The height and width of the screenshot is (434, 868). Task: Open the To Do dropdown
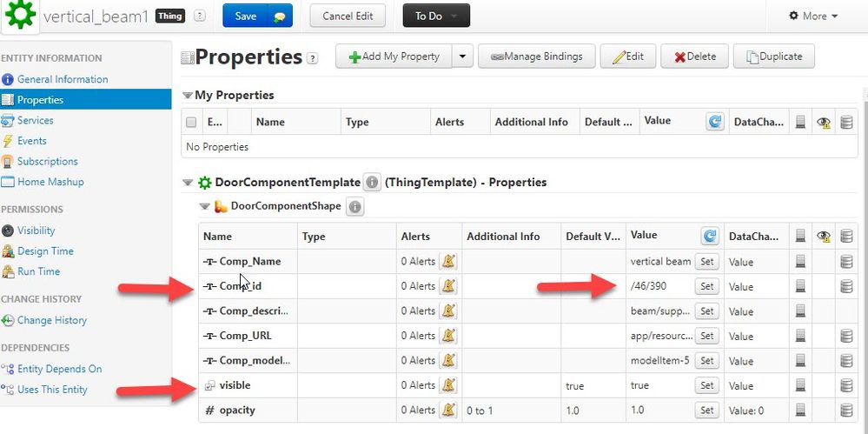(436, 16)
